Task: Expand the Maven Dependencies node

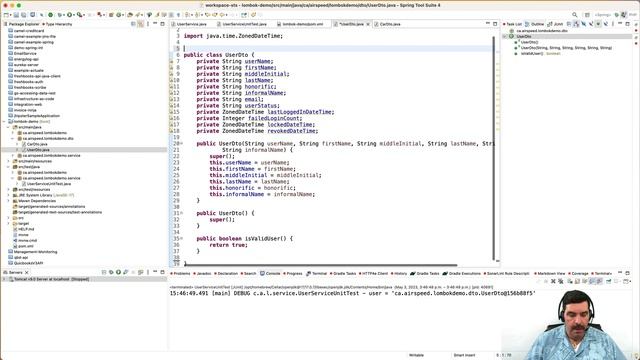Action: (8, 201)
